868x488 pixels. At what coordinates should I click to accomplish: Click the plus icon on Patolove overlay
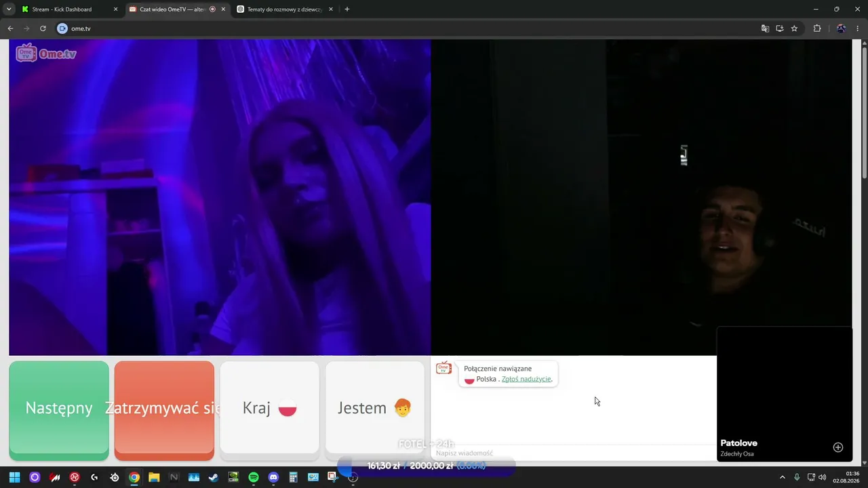(x=838, y=447)
